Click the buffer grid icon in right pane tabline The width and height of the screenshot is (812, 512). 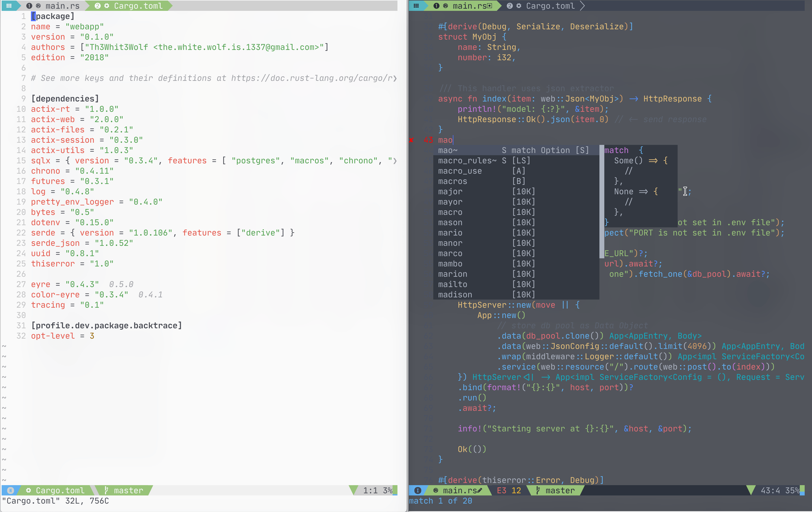(x=416, y=6)
